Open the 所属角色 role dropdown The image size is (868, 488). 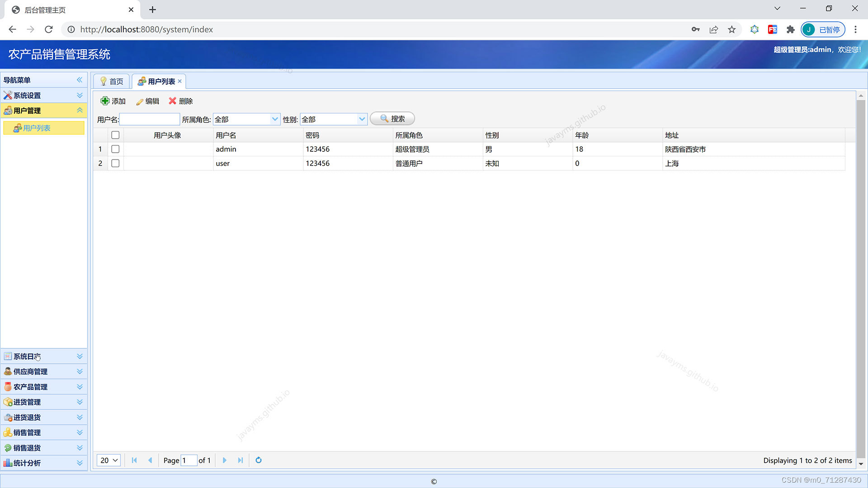point(274,119)
